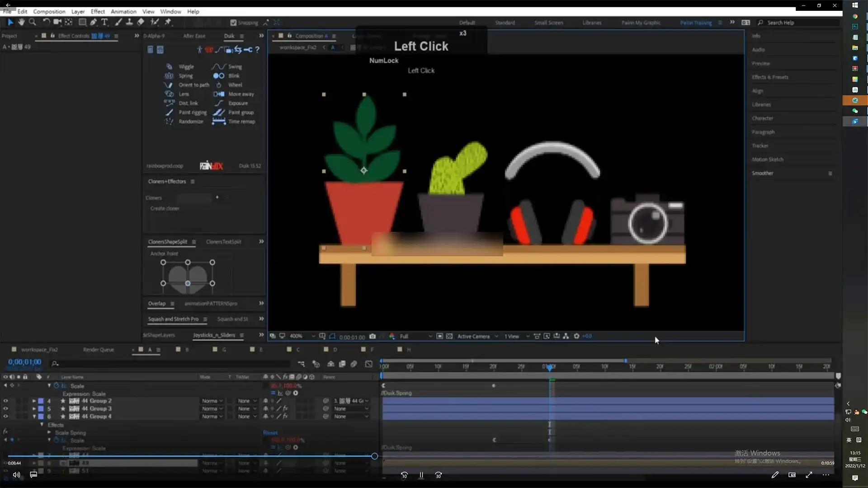Open the Active Camera view dropdown
Image resolution: width=868 pixels, height=488 pixels.
(x=477, y=336)
